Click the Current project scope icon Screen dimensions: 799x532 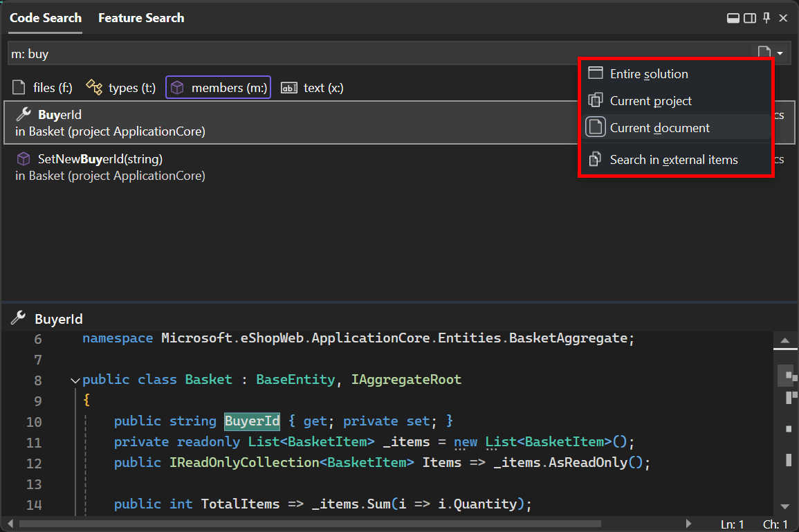(595, 100)
